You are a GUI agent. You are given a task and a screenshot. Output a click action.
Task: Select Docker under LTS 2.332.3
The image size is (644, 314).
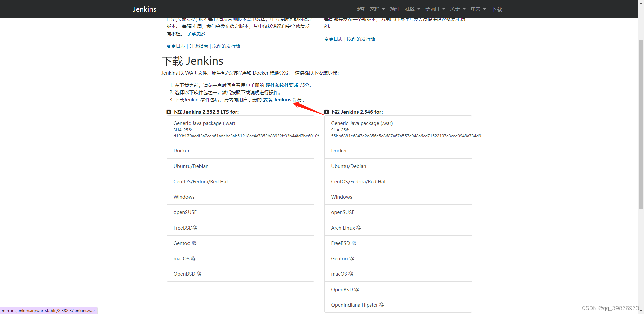240,151
